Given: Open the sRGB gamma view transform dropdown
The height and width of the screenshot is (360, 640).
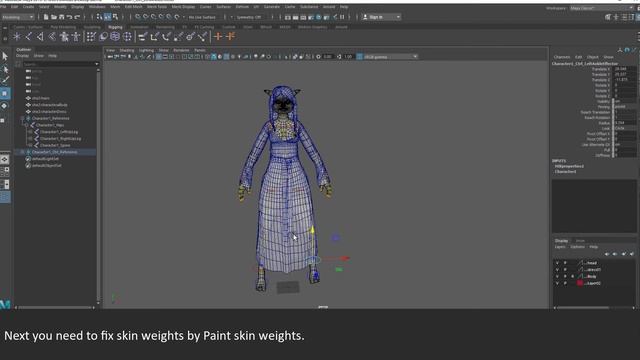Looking at the screenshot, I should point(390,57).
